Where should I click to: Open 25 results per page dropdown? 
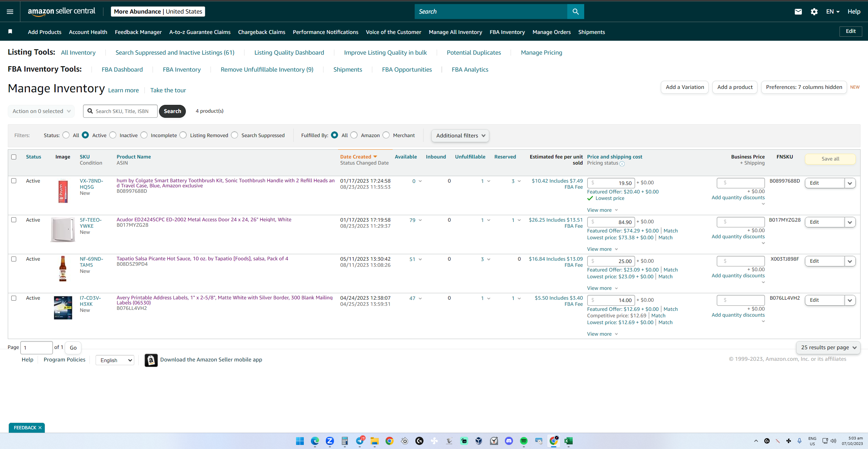(x=828, y=348)
